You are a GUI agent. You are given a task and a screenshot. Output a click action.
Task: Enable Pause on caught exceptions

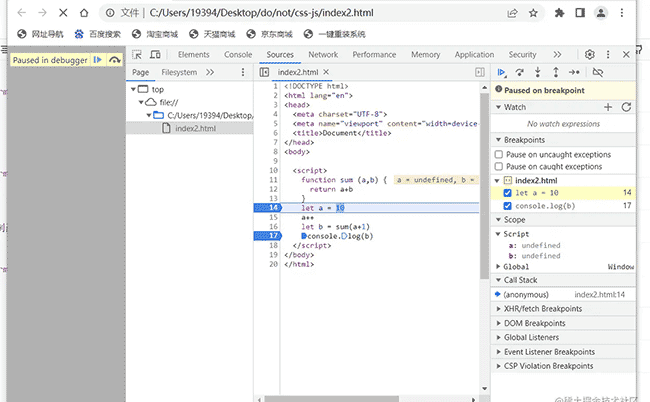pyautogui.click(x=499, y=167)
